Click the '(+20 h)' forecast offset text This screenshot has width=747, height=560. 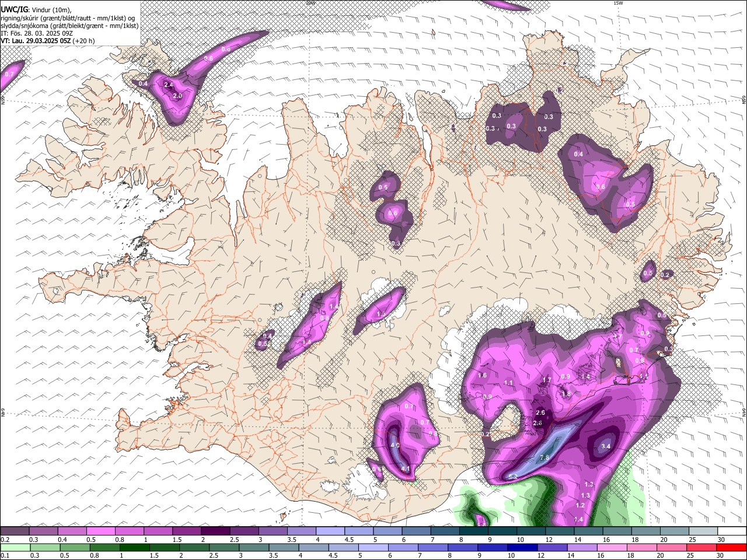pyautogui.click(x=84, y=41)
